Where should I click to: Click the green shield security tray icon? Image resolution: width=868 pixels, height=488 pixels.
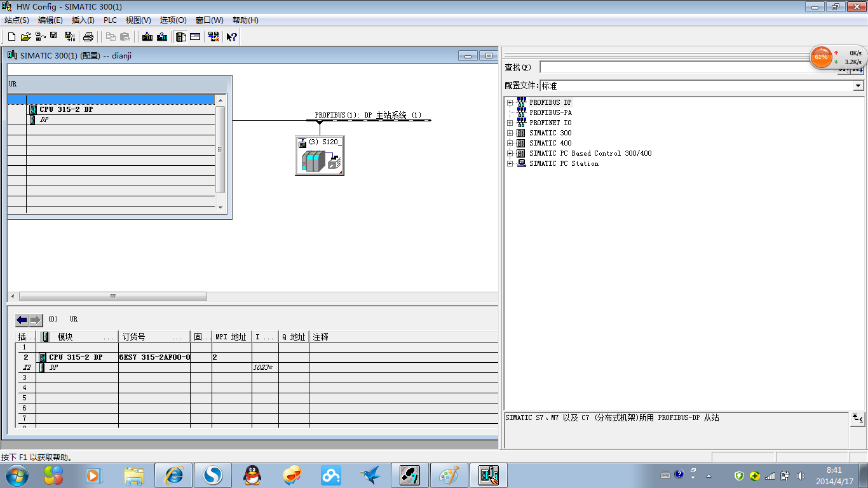pos(739,475)
